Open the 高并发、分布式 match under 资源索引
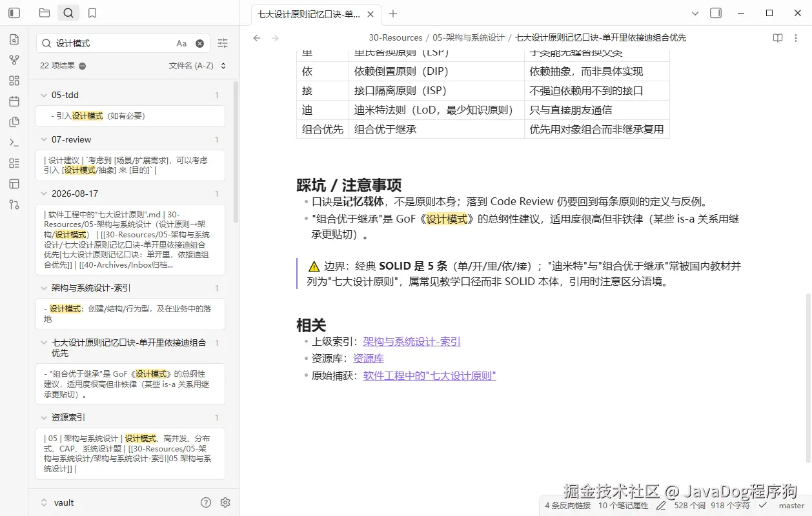Viewport: 812px width, 516px height. click(x=130, y=453)
